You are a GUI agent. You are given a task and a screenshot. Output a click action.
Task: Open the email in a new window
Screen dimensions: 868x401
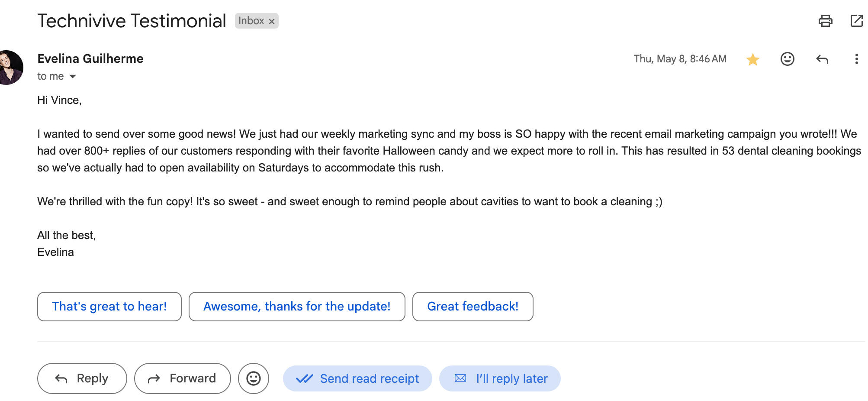point(856,21)
